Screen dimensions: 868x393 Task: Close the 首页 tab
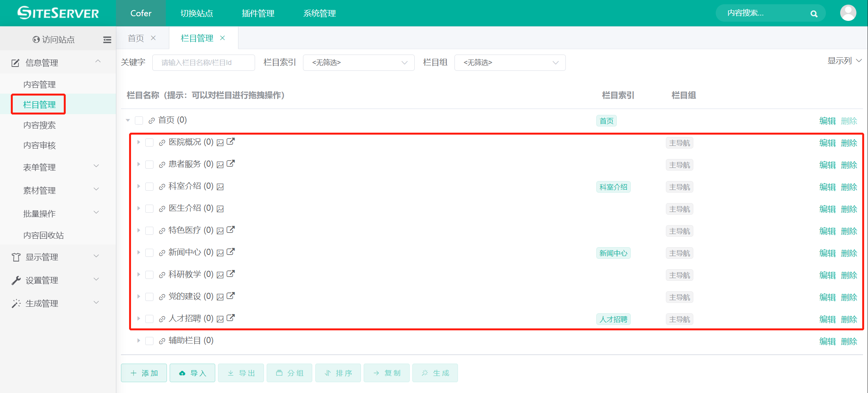[x=153, y=38]
